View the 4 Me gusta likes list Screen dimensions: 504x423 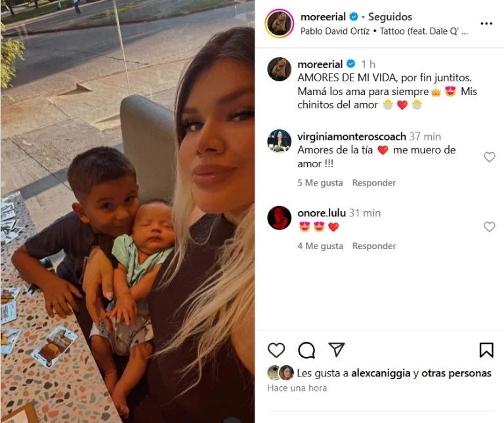point(320,246)
